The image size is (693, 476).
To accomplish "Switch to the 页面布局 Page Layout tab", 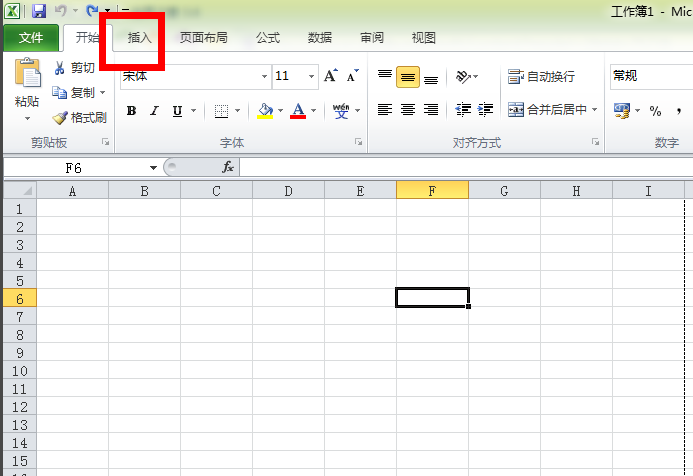I will (204, 38).
